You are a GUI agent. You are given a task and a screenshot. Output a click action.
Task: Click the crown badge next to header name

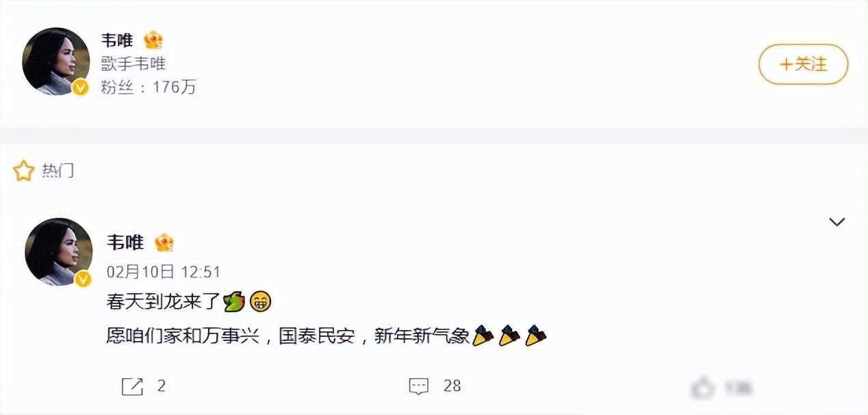pos(153,40)
